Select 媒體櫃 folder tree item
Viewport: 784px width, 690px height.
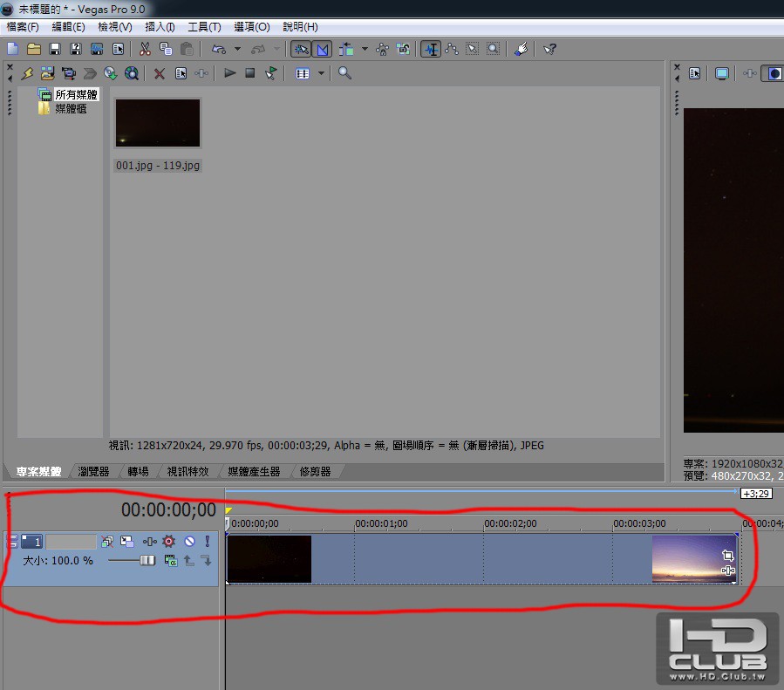[71, 108]
